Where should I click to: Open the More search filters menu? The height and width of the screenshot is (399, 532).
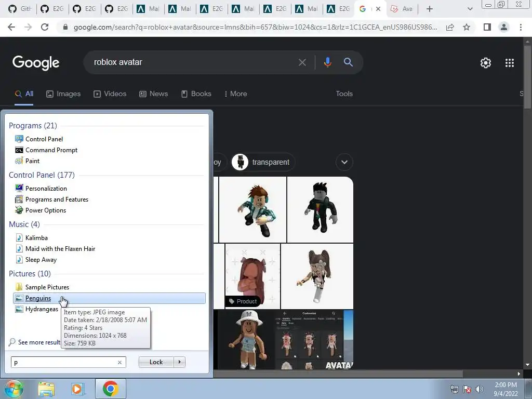[x=235, y=94]
